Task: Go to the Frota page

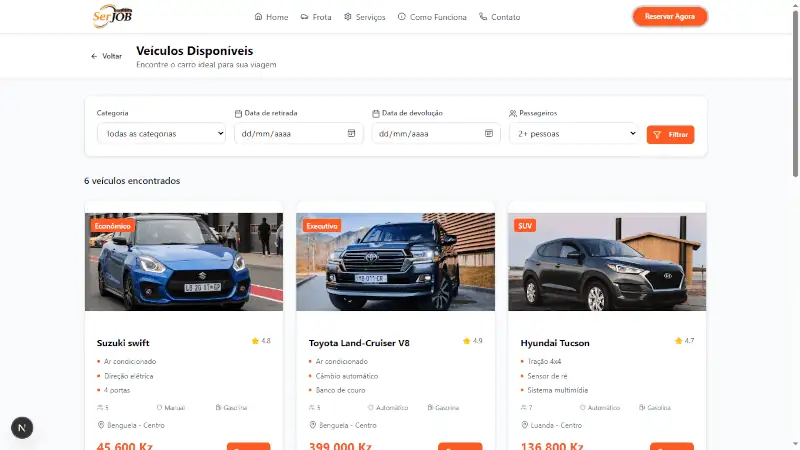Action: coord(316,17)
